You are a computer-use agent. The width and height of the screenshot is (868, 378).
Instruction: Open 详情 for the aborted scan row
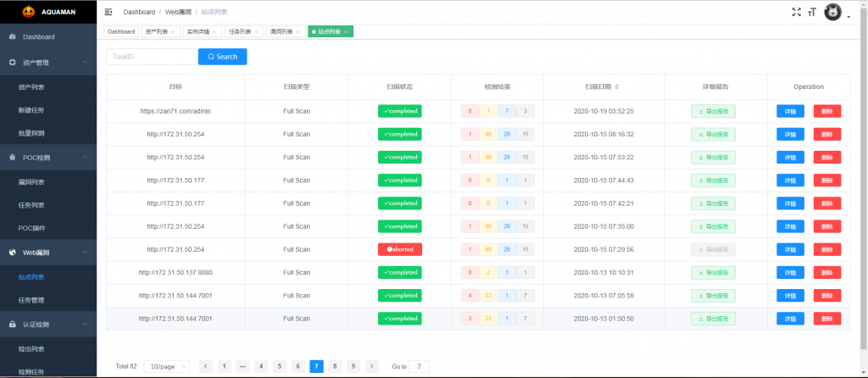point(791,250)
